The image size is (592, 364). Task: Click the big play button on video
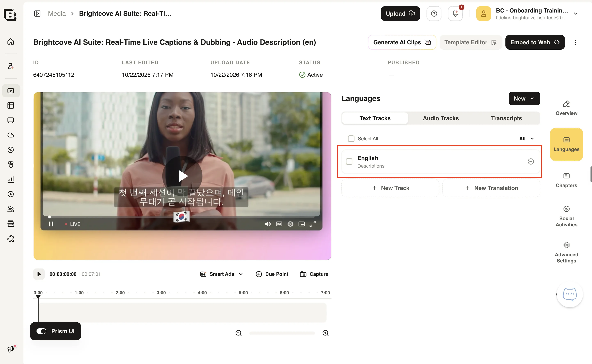coord(182,176)
